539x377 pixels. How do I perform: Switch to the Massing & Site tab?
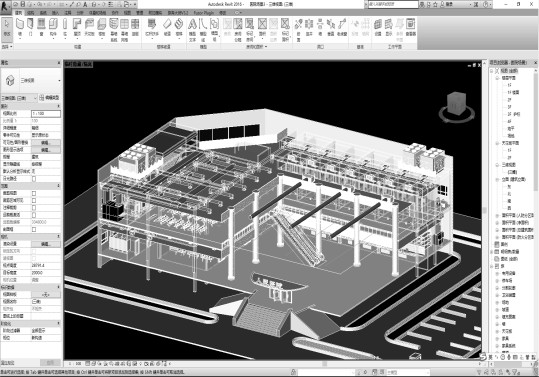pyautogui.click(x=98, y=13)
